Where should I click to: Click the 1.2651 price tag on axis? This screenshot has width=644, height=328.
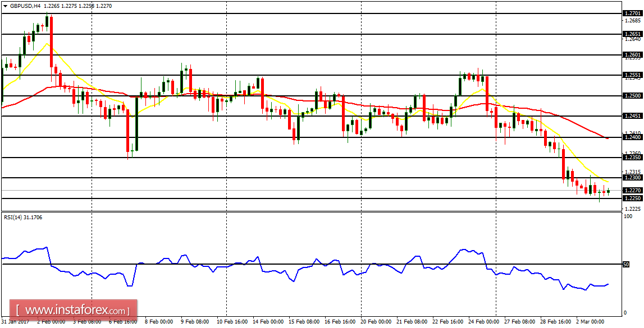pyautogui.click(x=633, y=33)
